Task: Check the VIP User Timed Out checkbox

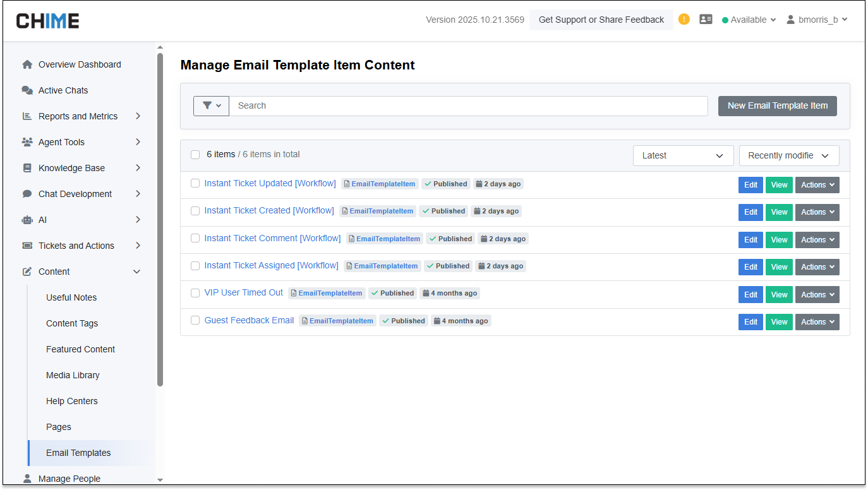Action: [195, 293]
